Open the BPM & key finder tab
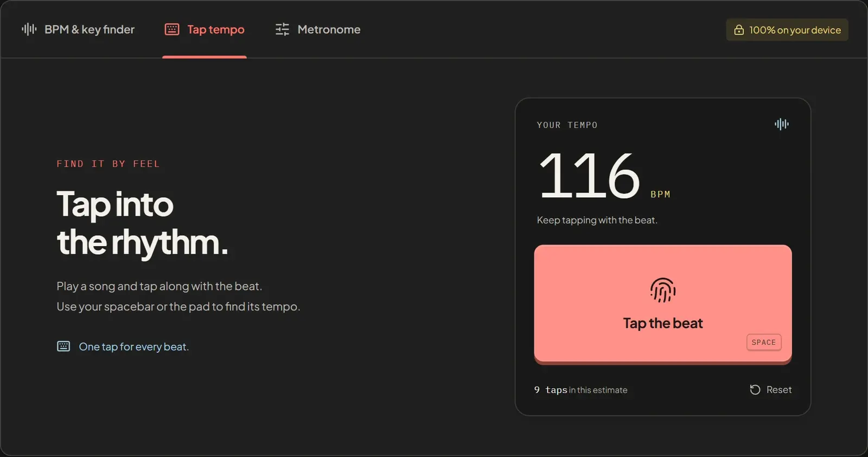 [78, 29]
